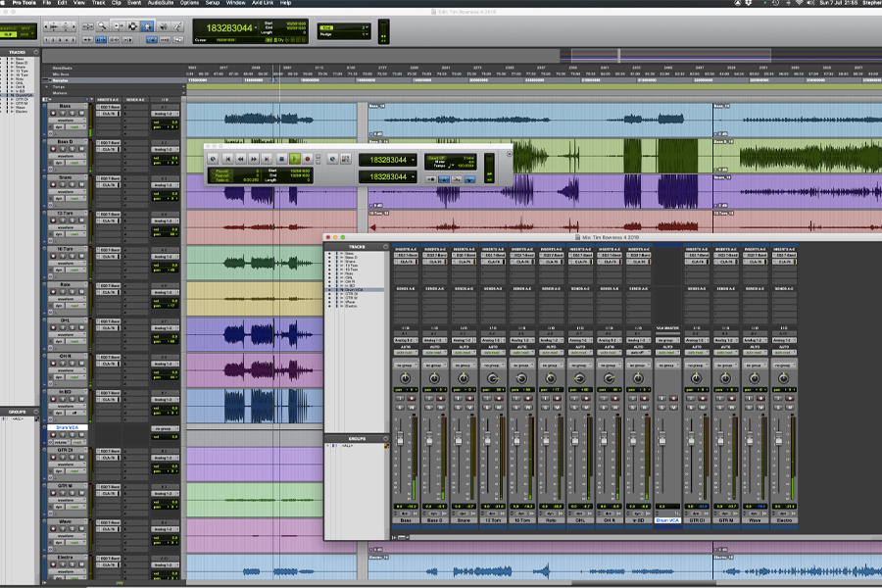Open the AudioSuite menu

(x=161, y=3)
